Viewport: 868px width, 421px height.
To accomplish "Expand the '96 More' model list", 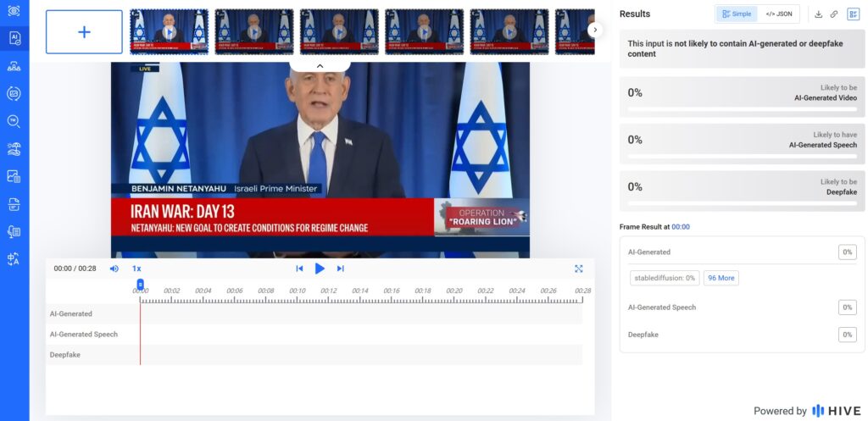I will 721,278.
